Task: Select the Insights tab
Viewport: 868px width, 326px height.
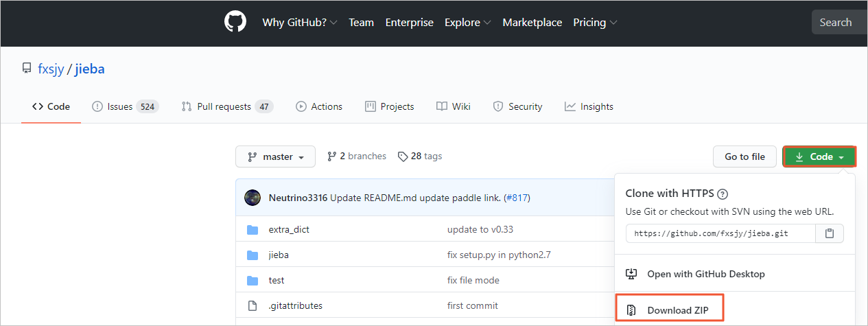Action: click(589, 106)
